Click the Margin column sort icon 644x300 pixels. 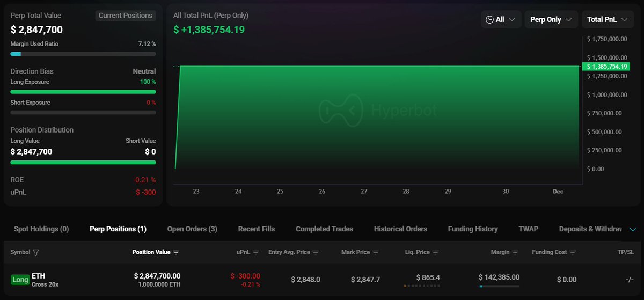tap(515, 252)
